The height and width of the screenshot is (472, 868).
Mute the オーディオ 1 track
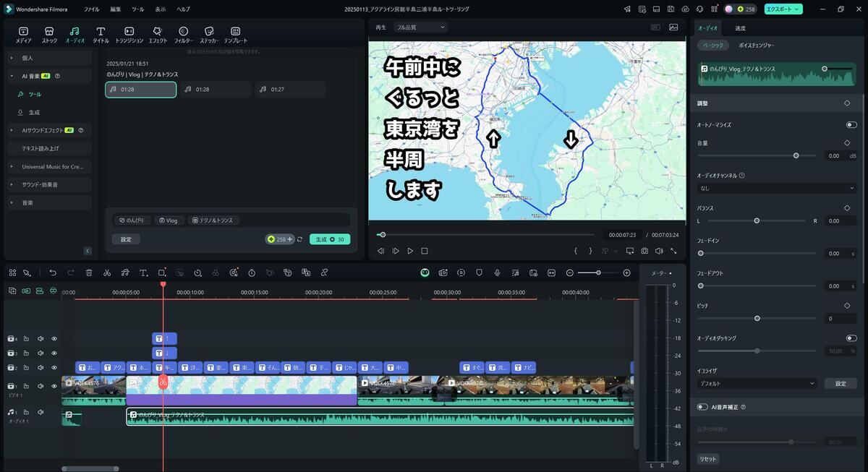click(x=41, y=412)
